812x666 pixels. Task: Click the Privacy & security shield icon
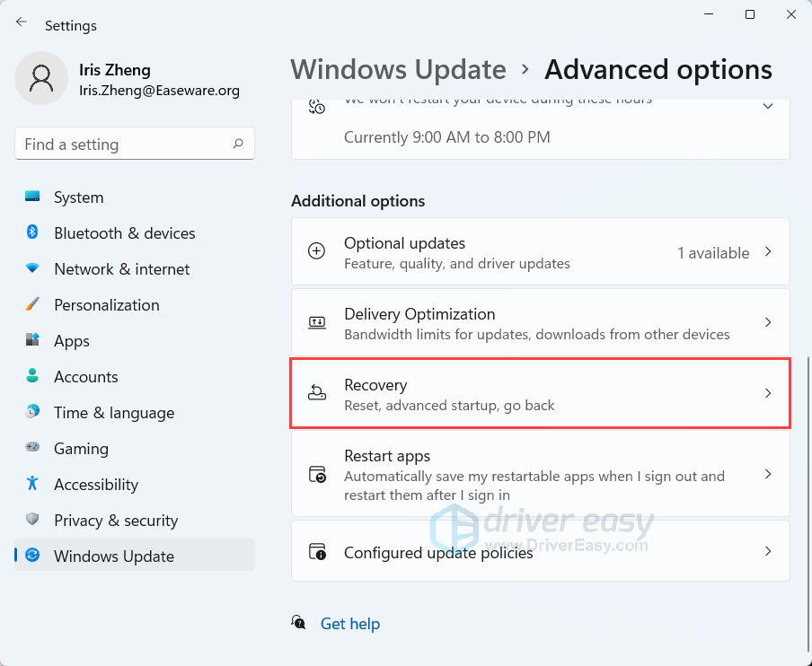click(x=33, y=520)
